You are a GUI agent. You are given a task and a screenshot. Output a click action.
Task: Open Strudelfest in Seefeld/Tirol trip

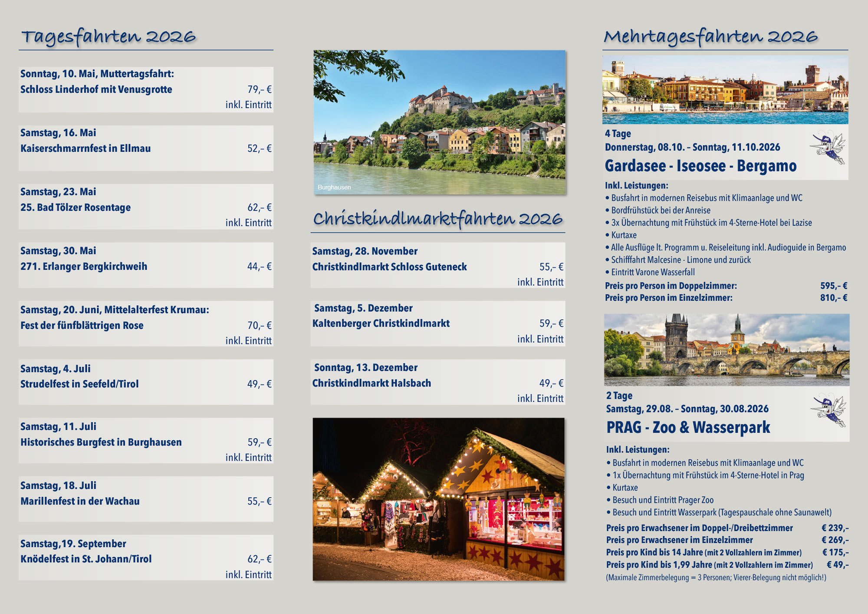pos(79,384)
